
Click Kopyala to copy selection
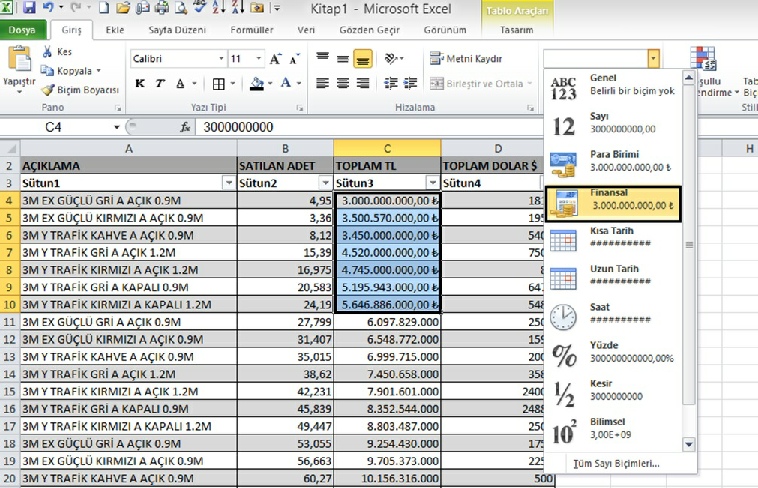(67, 71)
